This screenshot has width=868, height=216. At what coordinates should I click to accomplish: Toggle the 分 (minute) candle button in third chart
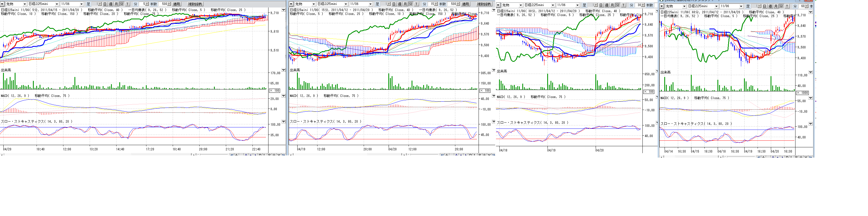(618, 5)
